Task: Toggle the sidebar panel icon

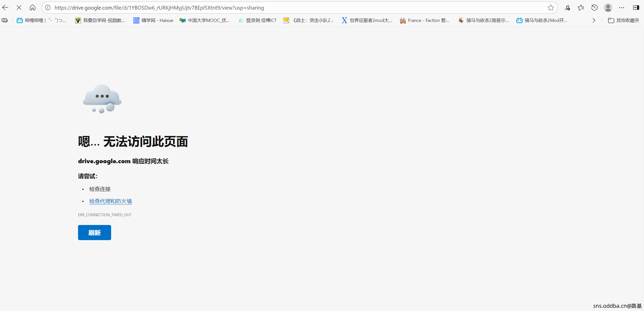Action: 636,8
